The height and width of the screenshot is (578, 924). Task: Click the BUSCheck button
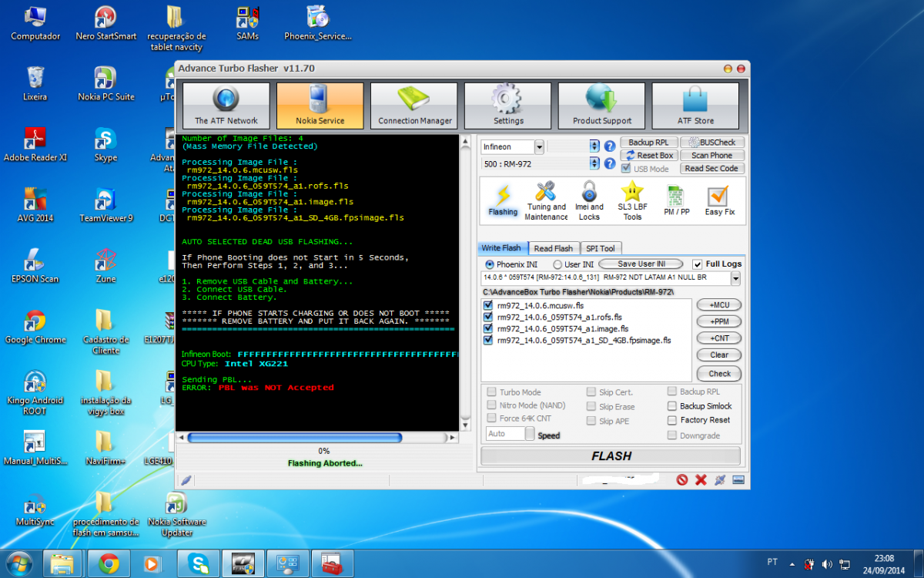711,143
